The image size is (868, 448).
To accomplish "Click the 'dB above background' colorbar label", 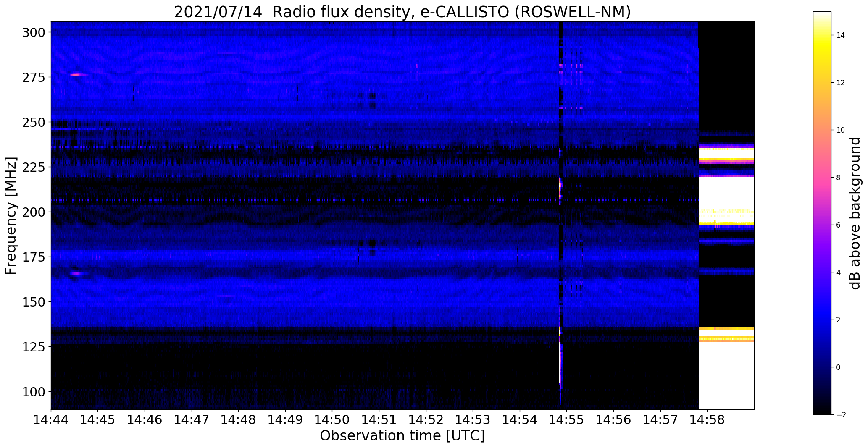I will click(855, 213).
